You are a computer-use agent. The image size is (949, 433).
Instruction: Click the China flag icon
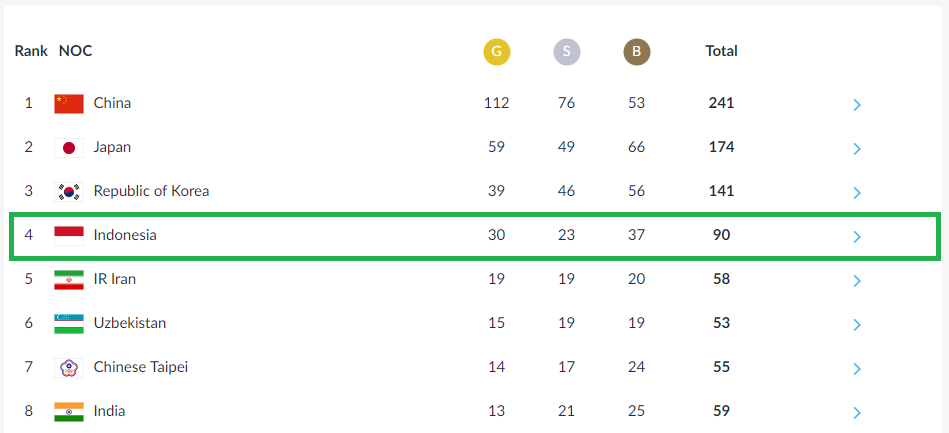[69, 104]
